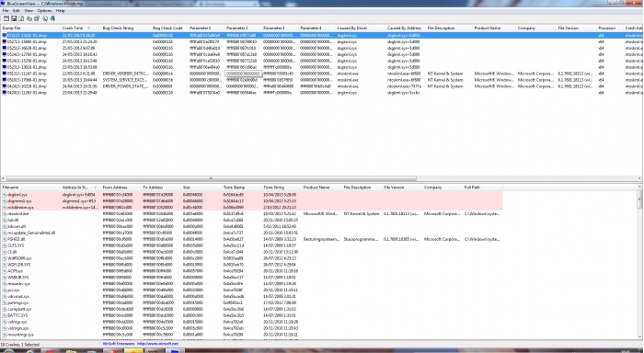Sort by the Dump File column header
The image size is (644, 353).
pyautogui.click(x=30, y=28)
